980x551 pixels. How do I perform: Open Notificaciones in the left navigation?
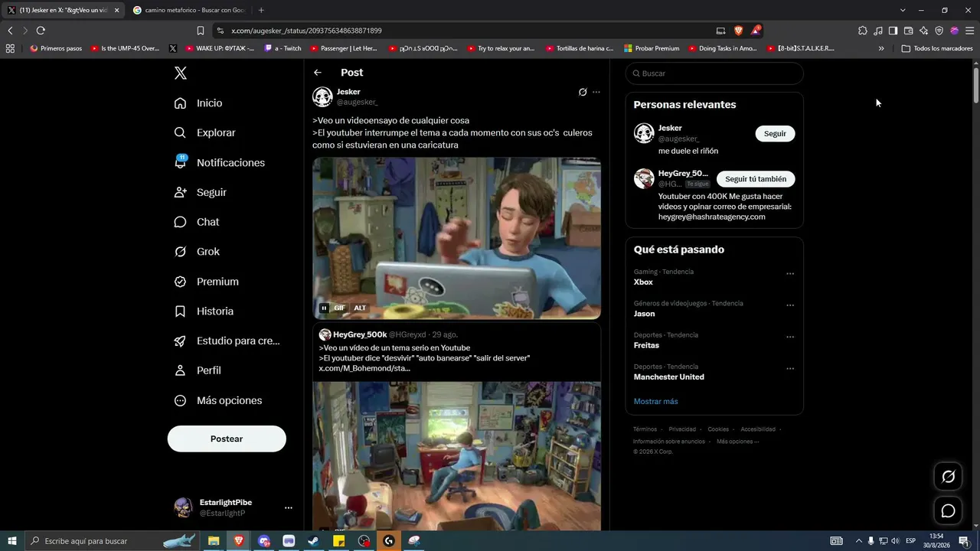[220, 163]
